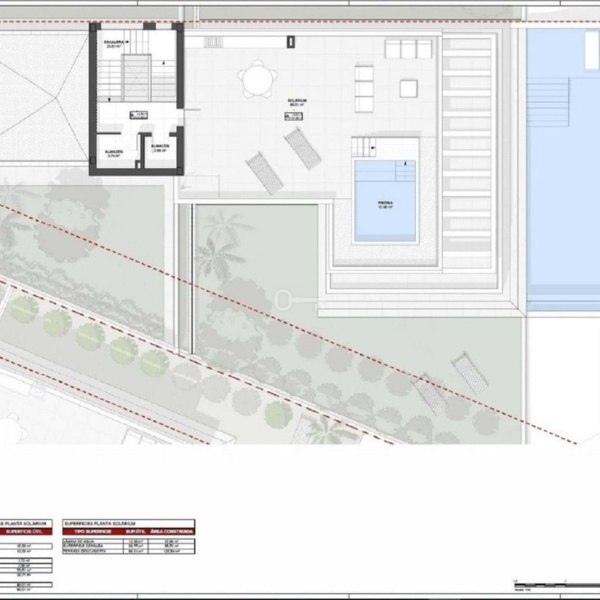Click the square coffee table on the solarium
Image resolution: width=600 pixels, height=600 pixels.
(407, 88)
